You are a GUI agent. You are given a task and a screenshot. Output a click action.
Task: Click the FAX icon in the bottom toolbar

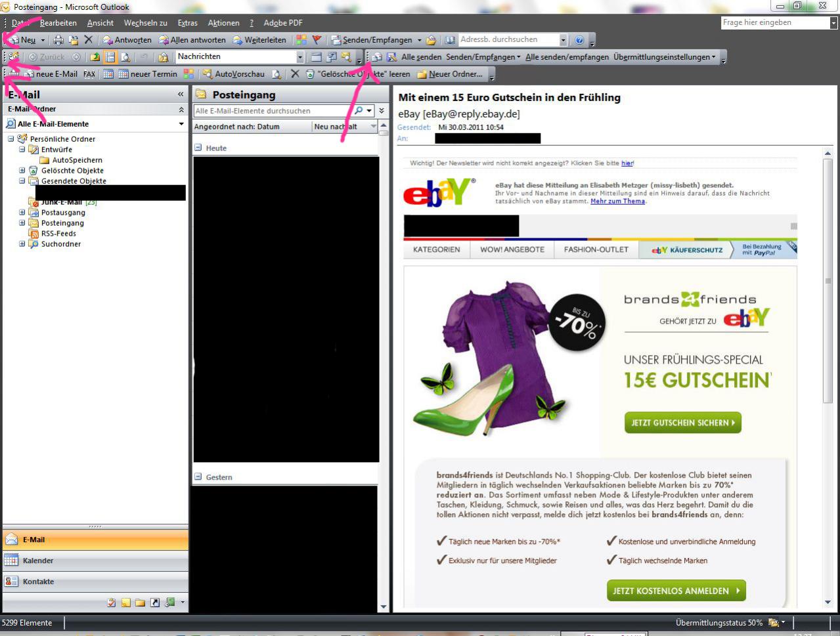(x=89, y=74)
